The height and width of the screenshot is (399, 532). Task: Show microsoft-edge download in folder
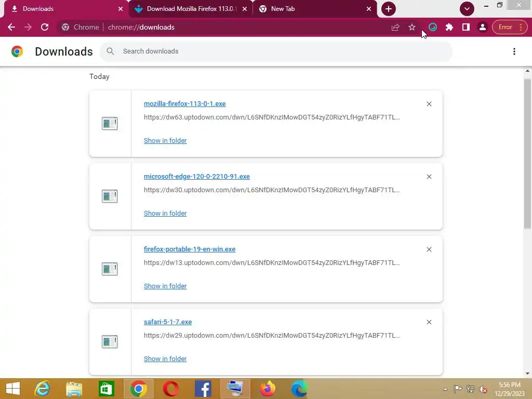(x=165, y=213)
